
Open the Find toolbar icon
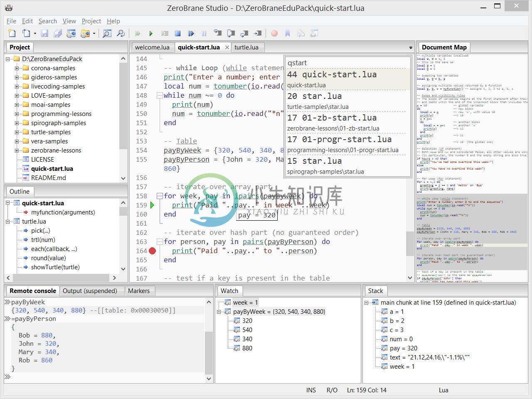pos(107,33)
